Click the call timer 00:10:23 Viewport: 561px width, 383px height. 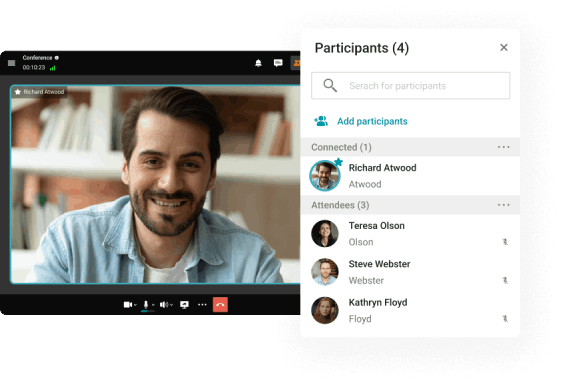click(x=34, y=68)
